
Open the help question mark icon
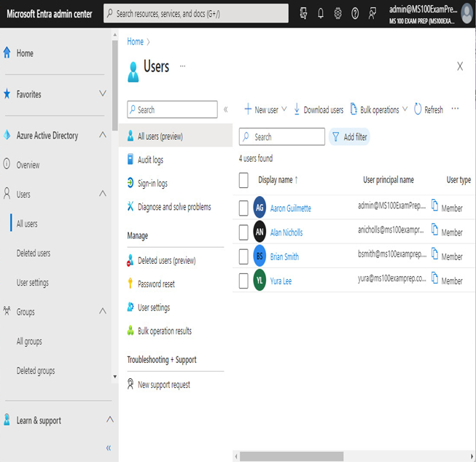[x=354, y=13]
